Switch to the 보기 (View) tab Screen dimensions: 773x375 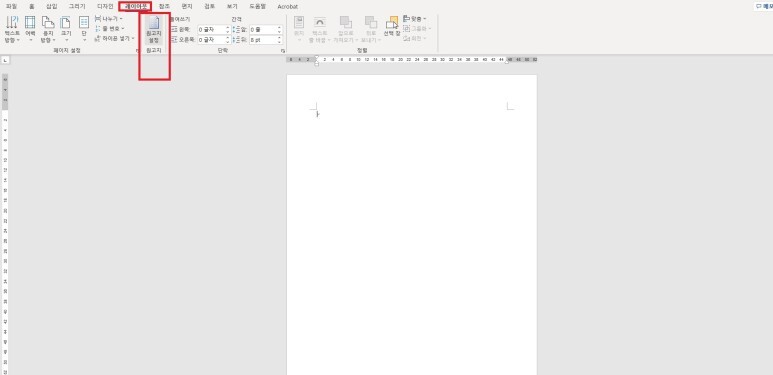232,6
